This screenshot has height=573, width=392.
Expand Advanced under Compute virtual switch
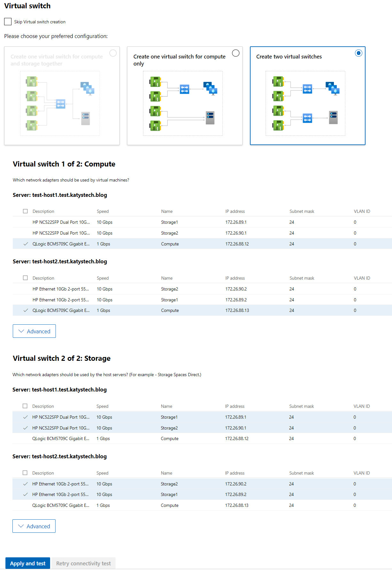point(34,331)
